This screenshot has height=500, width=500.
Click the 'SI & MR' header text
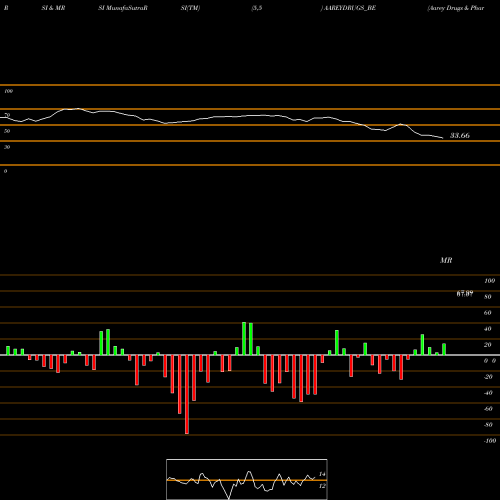click(53, 8)
